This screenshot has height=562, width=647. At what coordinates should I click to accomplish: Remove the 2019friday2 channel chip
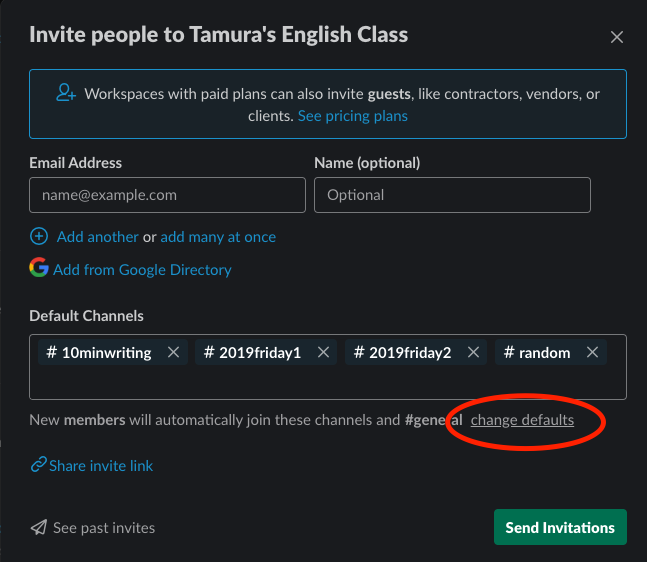tap(473, 352)
